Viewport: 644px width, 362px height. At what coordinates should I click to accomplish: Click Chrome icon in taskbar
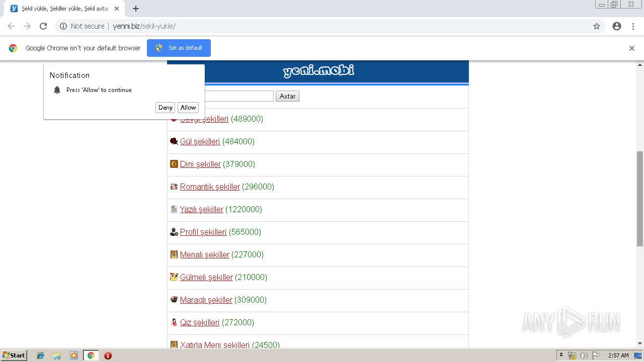(91, 355)
